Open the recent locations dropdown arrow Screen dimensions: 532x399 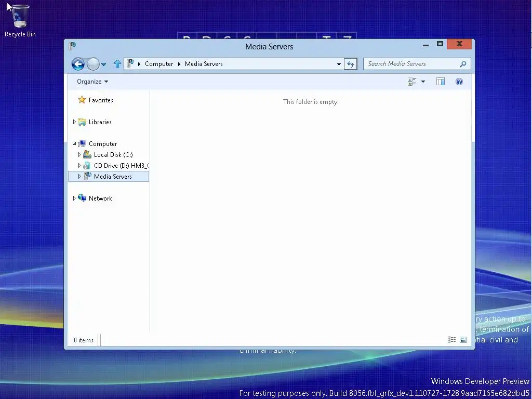point(104,64)
